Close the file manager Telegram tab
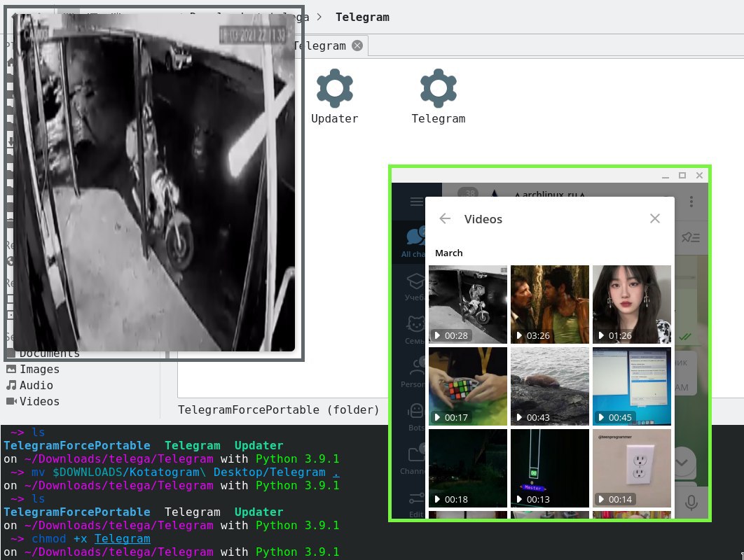Image resolution: width=744 pixels, height=560 pixels. 357,45
